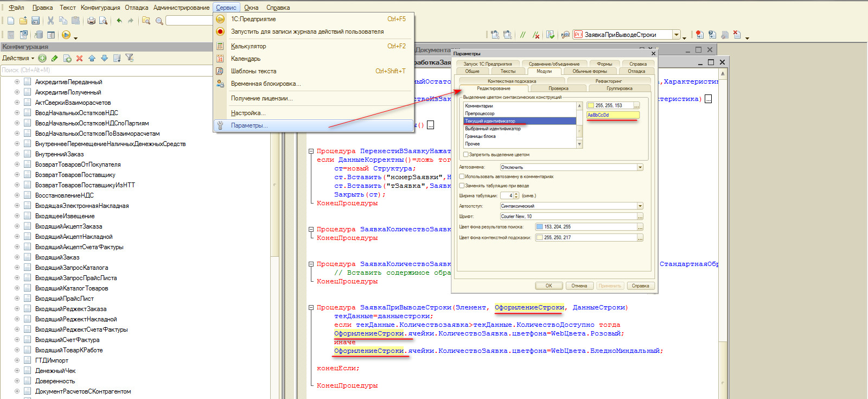Image resolution: width=868 pixels, height=399 pixels.
Task: Start debugging with the yellow play icon
Action: tap(66, 35)
